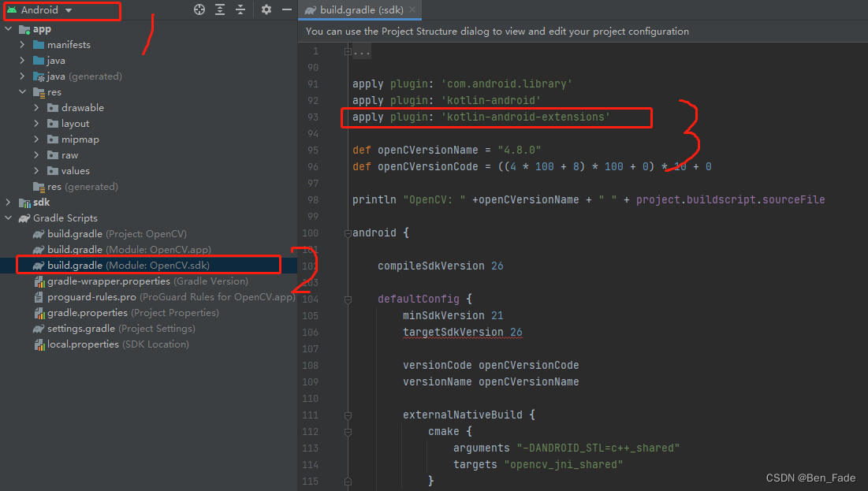Screen dimensions: 868x491
Task: Click the Select Opened File target icon
Action: pos(199,9)
